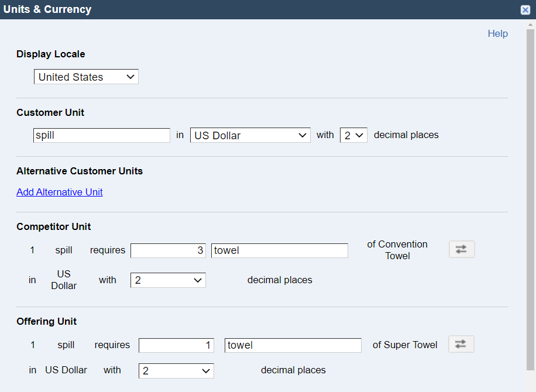
Task: Click the Units & Currency title bar
Action: [x=260, y=9]
